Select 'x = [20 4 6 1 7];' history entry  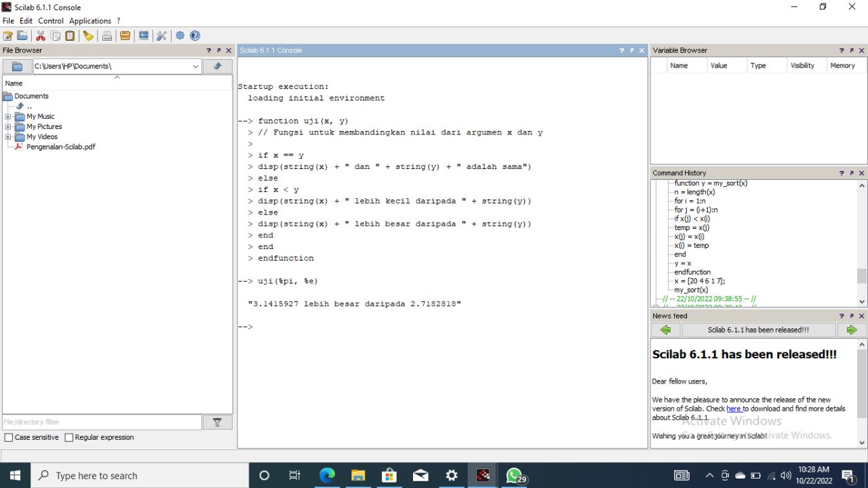699,281
